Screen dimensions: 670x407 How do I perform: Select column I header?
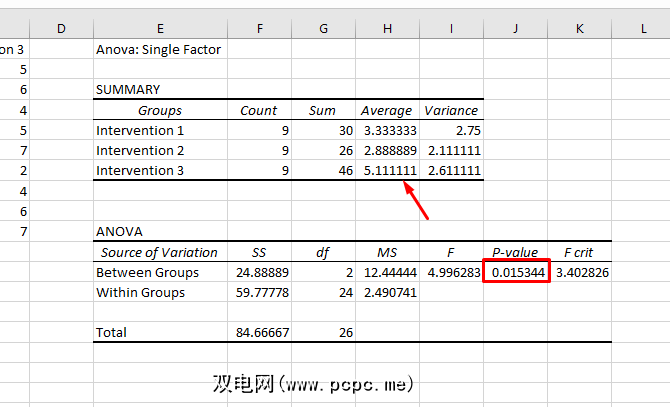(451, 29)
